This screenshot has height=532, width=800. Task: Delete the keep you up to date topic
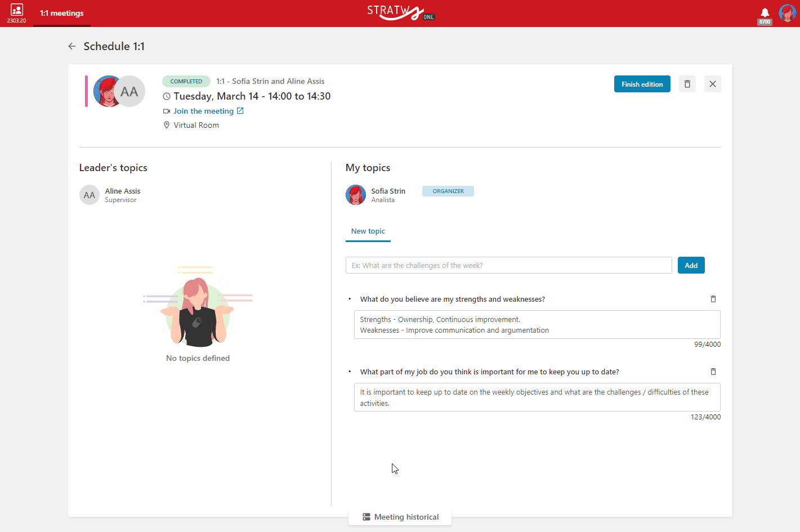coord(713,372)
